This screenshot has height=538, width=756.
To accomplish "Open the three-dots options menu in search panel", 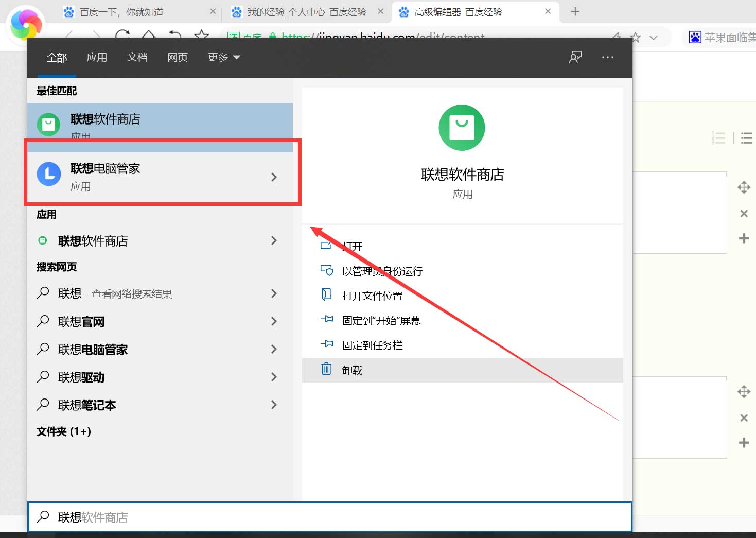I will [x=608, y=57].
